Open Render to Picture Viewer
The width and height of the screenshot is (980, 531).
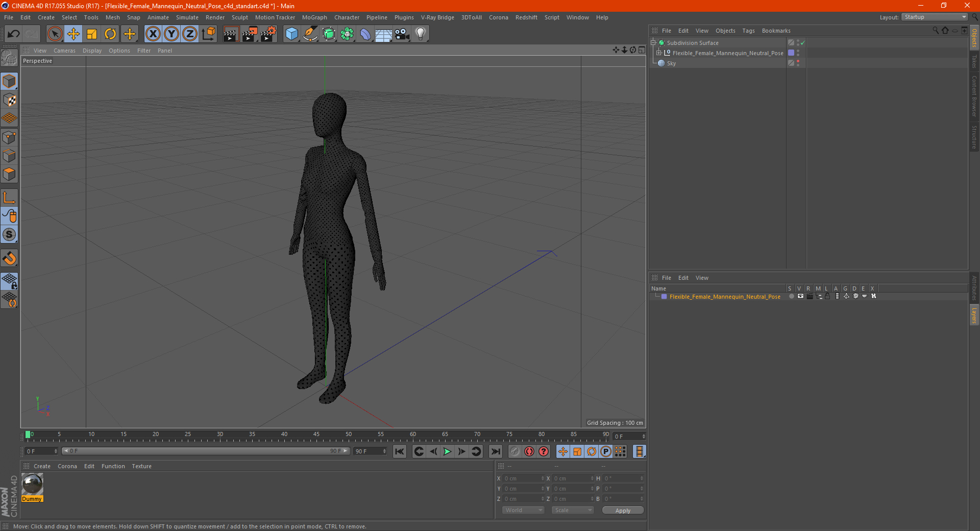pyautogui.click(x=250, y=34)
